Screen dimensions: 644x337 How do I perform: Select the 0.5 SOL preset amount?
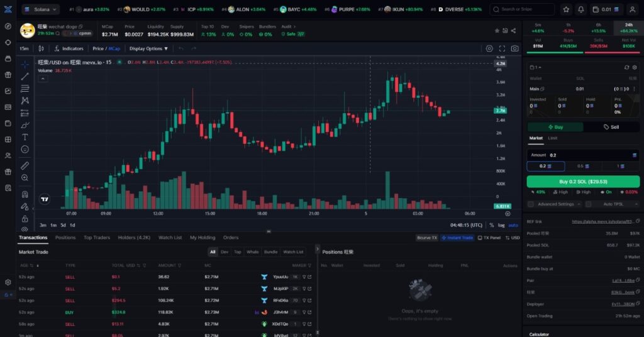(583, 166)
